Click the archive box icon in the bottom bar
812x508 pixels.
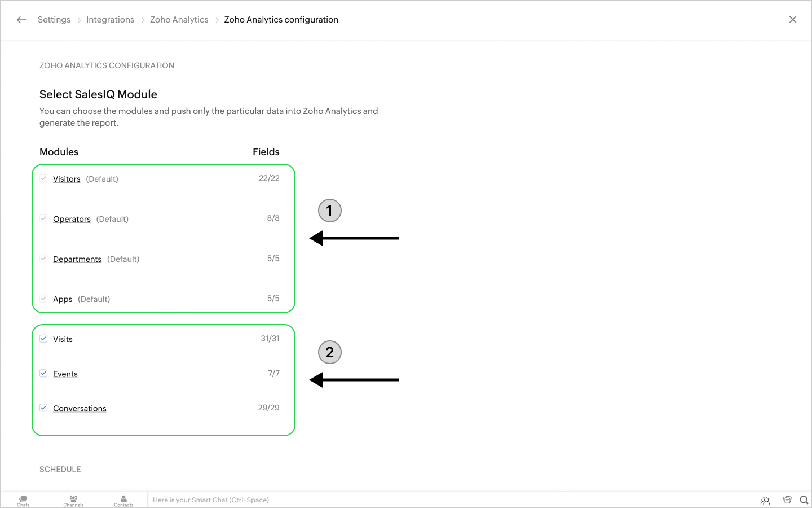coord(787,500)
